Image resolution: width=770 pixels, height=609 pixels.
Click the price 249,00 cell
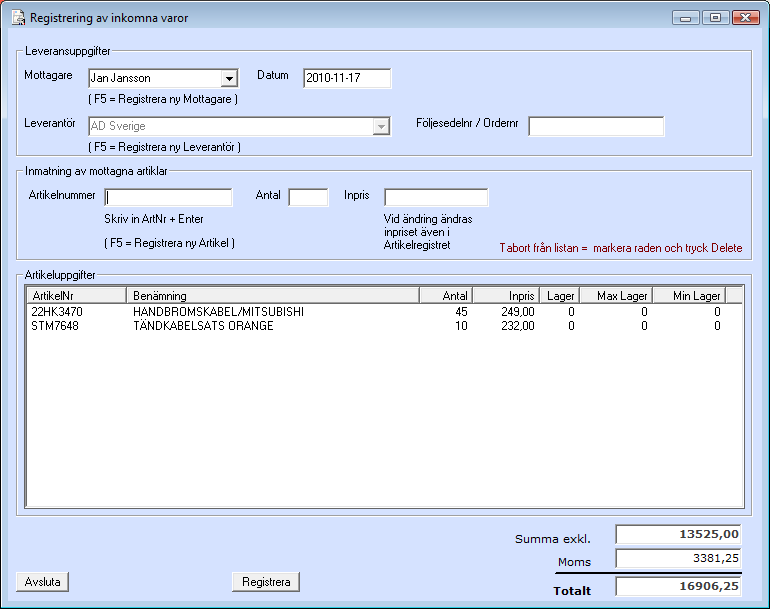[x=518, y=312]
